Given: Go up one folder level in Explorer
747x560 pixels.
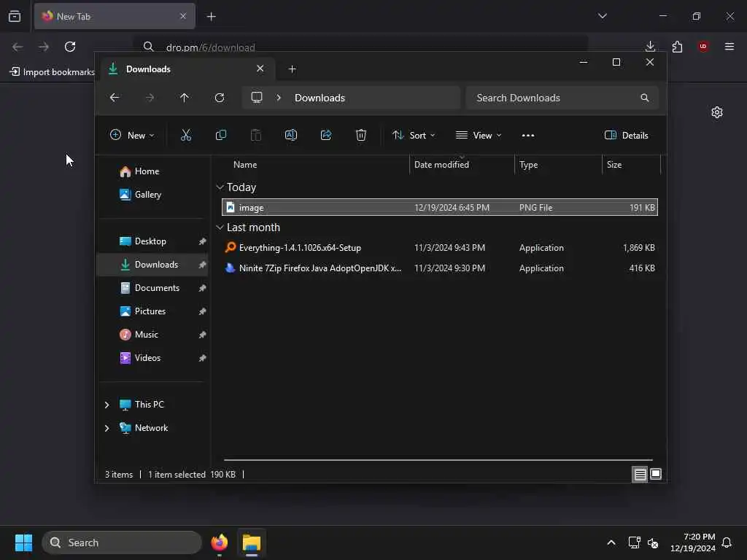Looking at the screenshot, I should coord(185,98).
